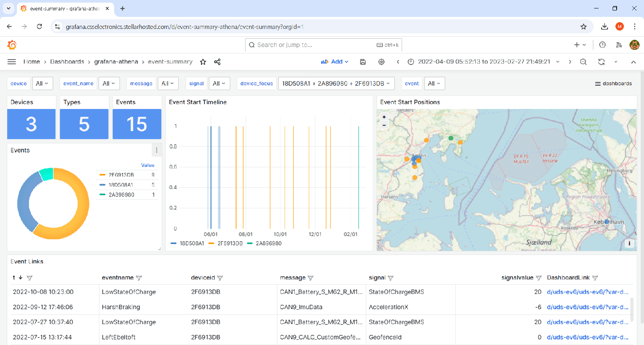This screenshot has height=345, width=644.
Task: Toggle 2A896980 series in donut legend
Action: 122,195
